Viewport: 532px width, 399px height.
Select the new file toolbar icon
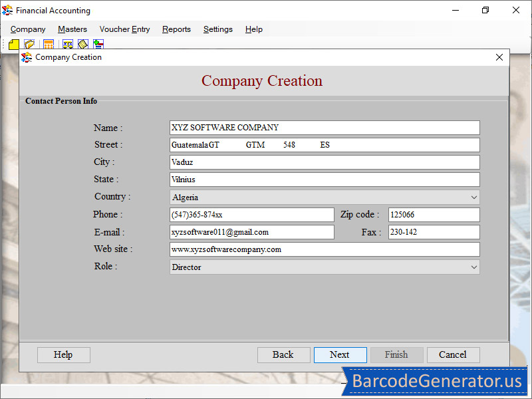click(x=14, y=44)
